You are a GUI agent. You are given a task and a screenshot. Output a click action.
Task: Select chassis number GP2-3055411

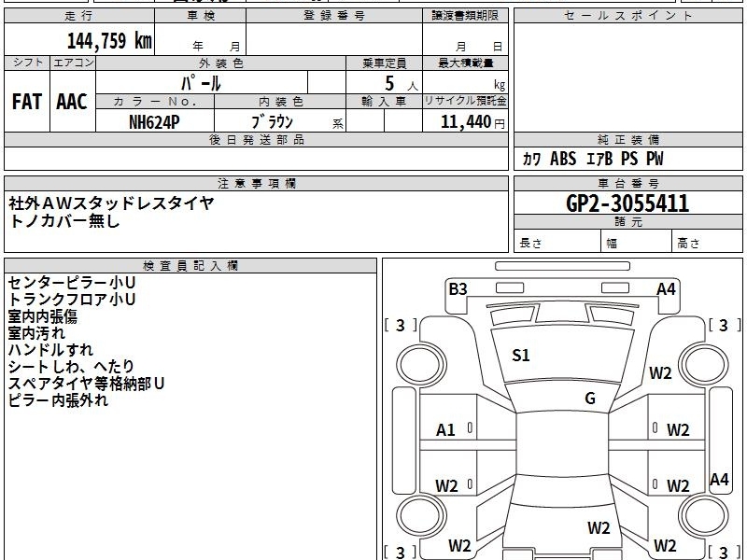tap(627, 203)
